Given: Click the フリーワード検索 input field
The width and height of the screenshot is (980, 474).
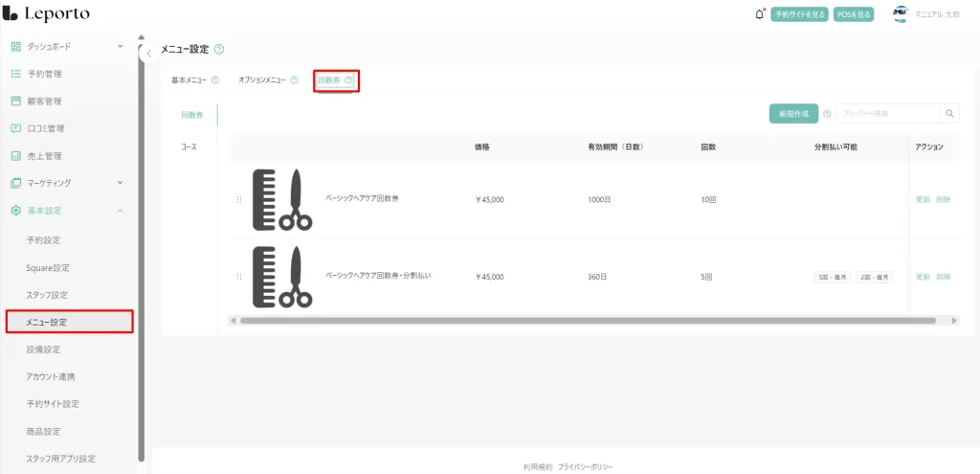Looking at the screenshot, I should point(887,114).
